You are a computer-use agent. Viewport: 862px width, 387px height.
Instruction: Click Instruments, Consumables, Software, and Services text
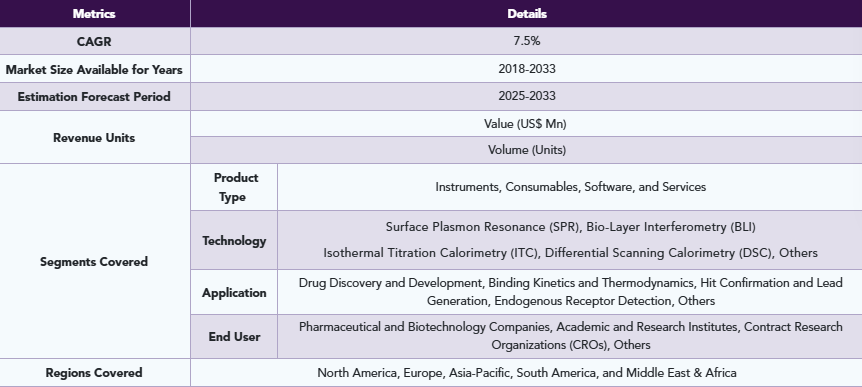[x=570, y=187]
